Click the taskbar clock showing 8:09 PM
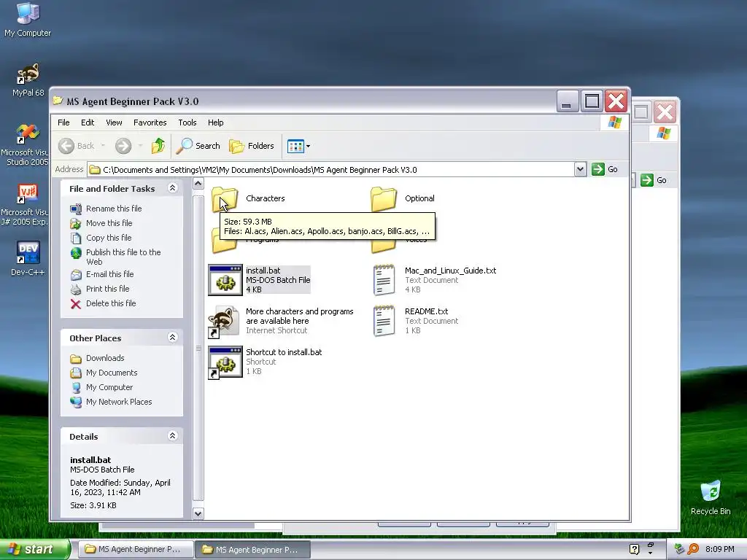This screenshot has width=747, height=560. tap(719, 549)
